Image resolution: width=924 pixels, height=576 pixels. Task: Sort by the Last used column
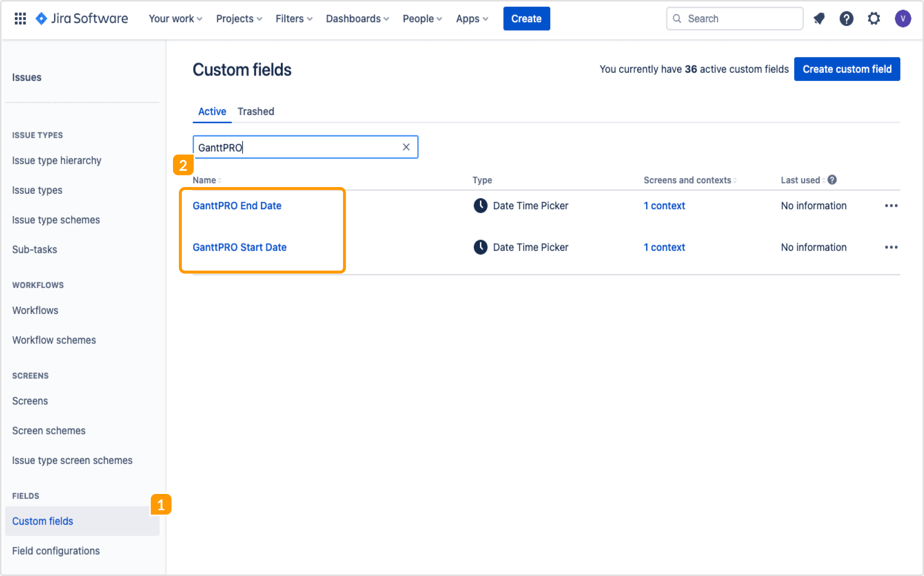[803, 180]
